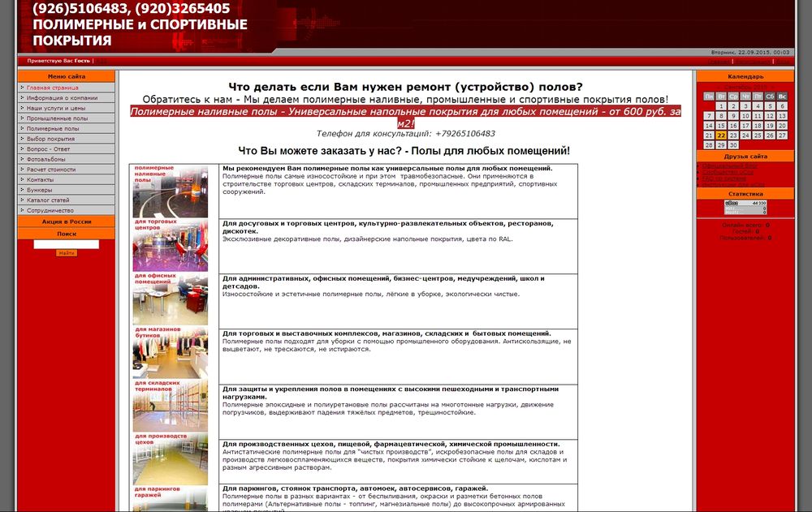
Task: Select Полимерные полы in site menu
Action: pos(53,128)
